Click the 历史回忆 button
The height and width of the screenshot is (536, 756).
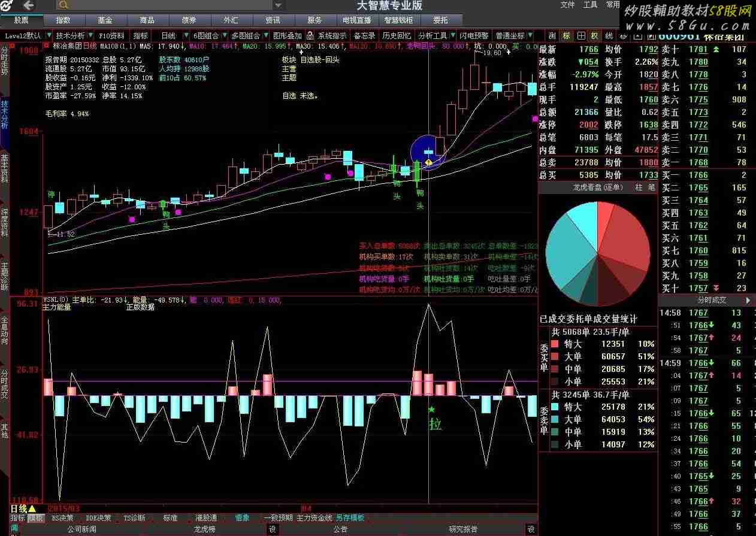(x=397, y=36)
